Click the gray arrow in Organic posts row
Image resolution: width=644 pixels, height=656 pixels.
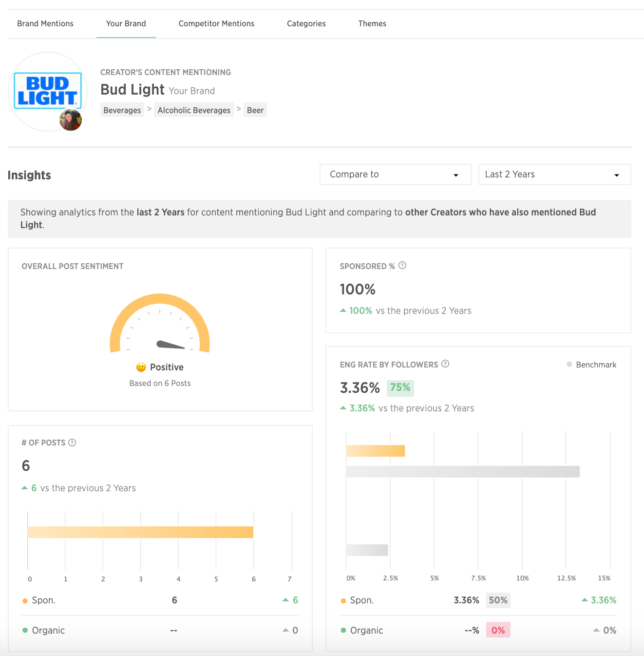click(x=285, y=630)
